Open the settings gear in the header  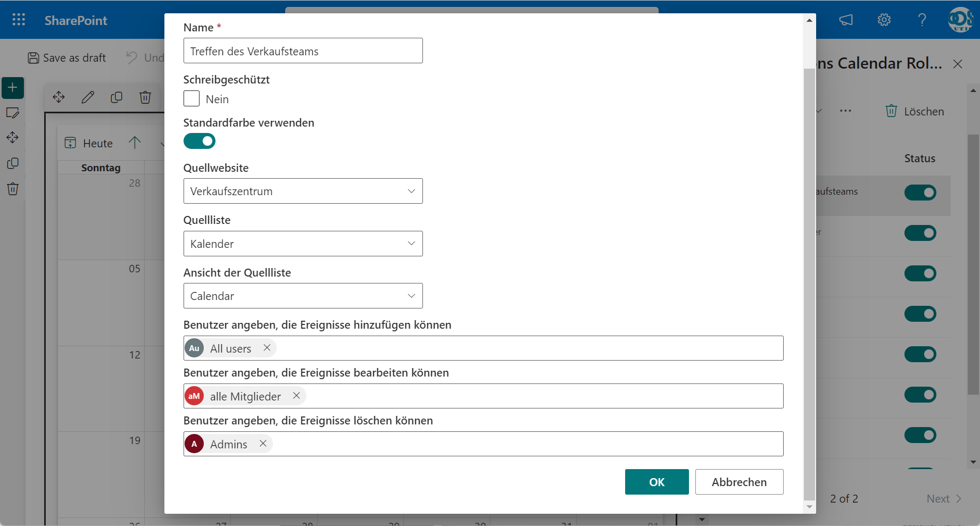tap(884, 20)
